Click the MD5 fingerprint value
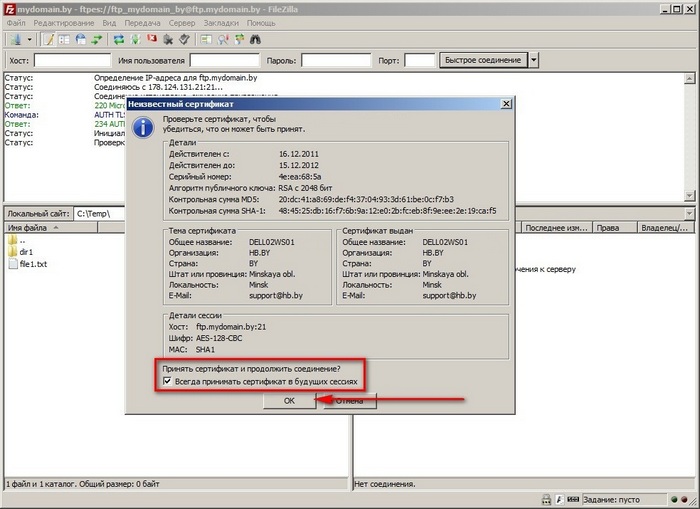This screenshot has width=700, height=509. pyautogui.click(x=366, y=200)
